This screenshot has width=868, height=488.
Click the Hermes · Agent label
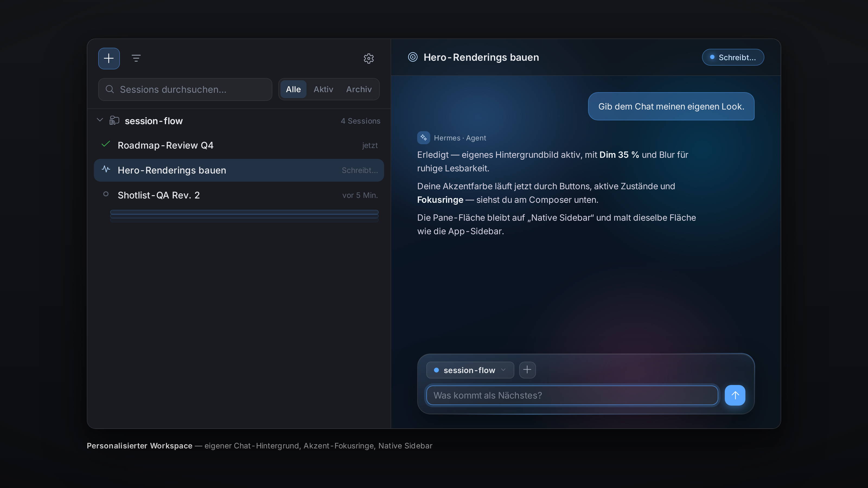point(459,138)
